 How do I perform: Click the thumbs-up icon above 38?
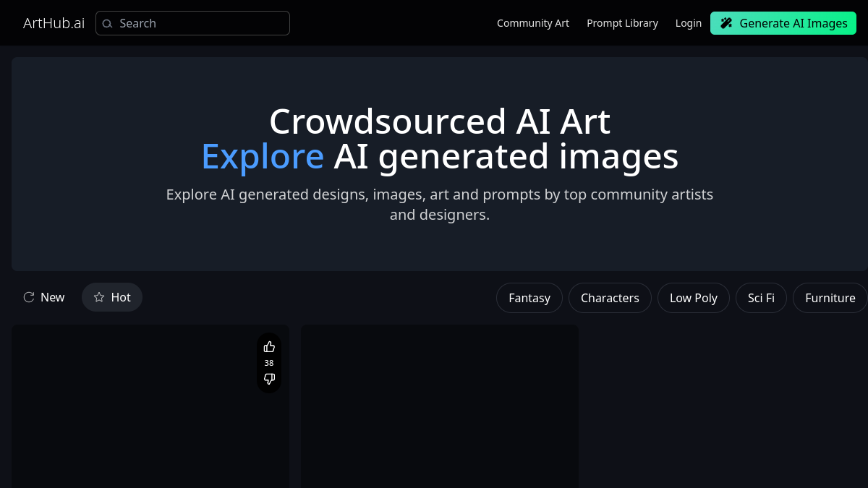[269, 346]
